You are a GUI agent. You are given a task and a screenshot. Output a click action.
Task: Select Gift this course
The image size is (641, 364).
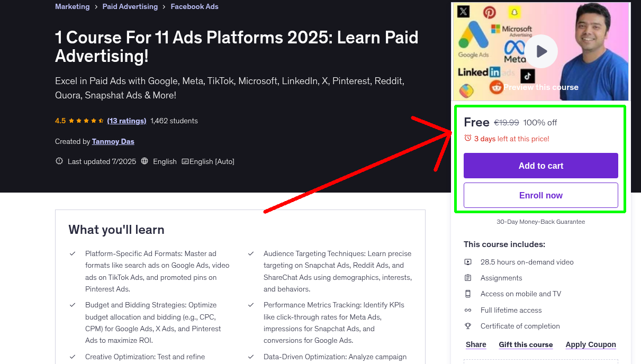pyautogui.click(x=526, y=344)
